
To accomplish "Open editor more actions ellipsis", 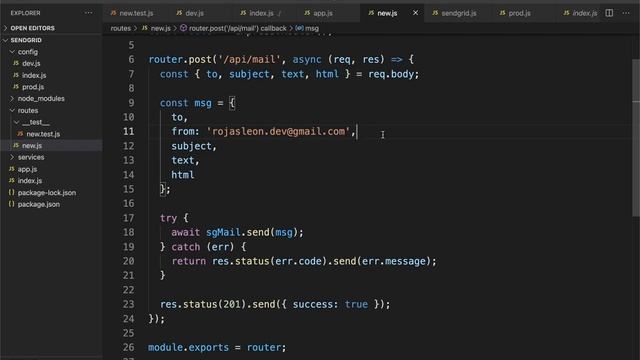I will click(x=626, y=13).
